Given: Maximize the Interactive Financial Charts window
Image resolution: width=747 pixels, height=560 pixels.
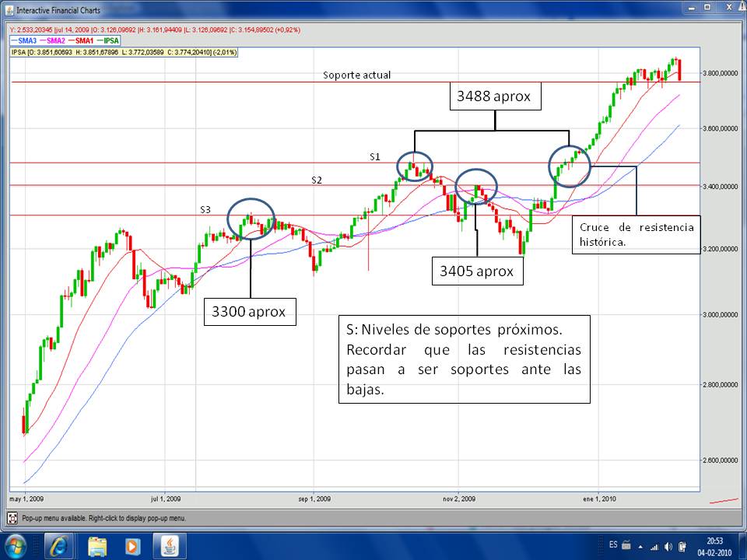Looking at the screenshot, I should (708, 8).
